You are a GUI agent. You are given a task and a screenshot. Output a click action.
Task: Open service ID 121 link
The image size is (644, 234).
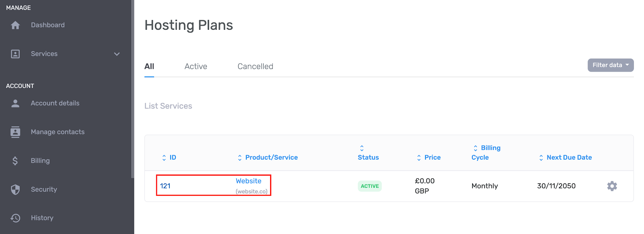165,186
